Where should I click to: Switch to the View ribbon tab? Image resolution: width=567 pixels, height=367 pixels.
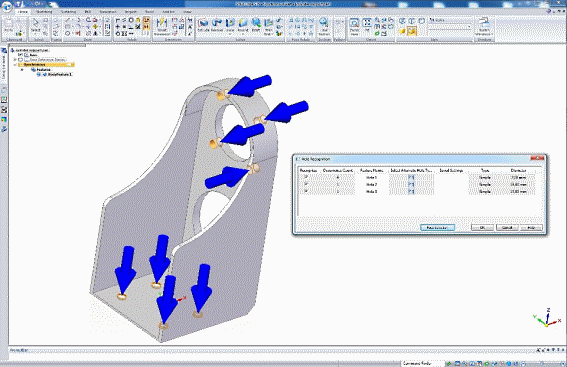point(187,12)
